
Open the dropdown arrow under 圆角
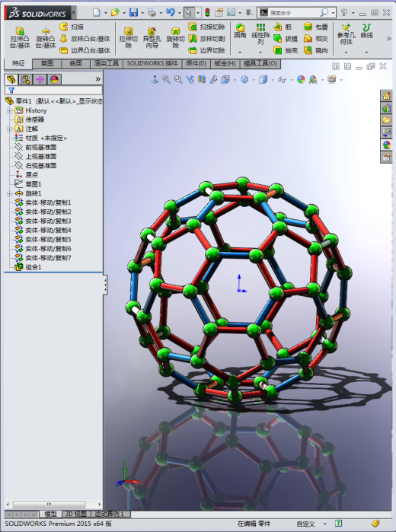pos(240,53)
